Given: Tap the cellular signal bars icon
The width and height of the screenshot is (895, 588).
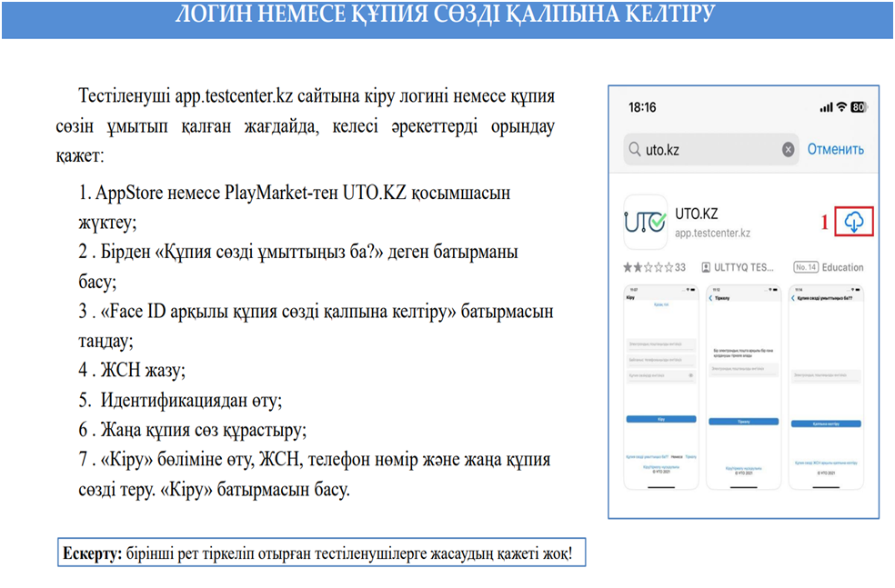Looking at the screenshot, I should [x=826, y=107].
